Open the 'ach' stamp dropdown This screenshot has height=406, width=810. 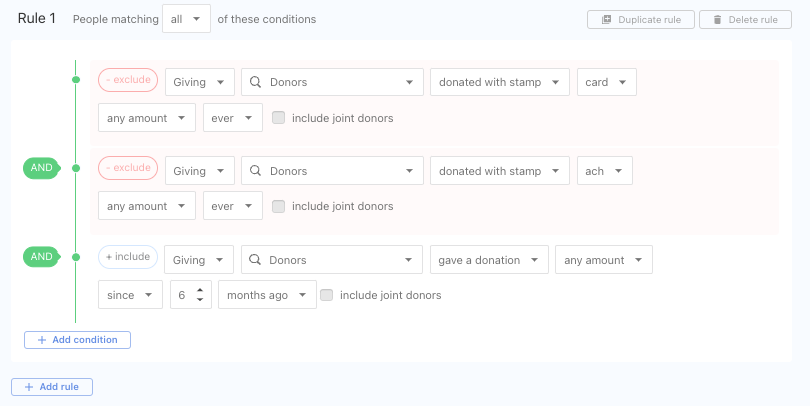pyautogui.click(x=604, y=171)
